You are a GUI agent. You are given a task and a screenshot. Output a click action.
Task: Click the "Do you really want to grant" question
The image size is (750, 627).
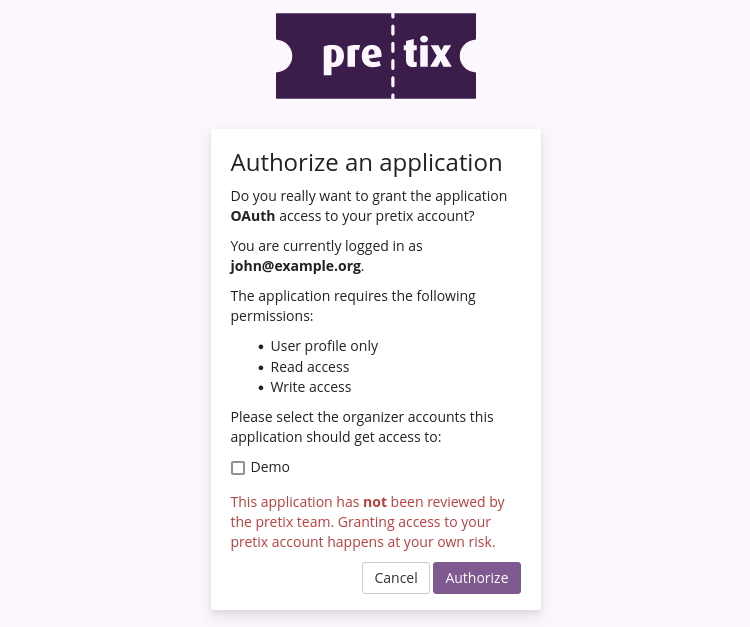coord(368,196)
